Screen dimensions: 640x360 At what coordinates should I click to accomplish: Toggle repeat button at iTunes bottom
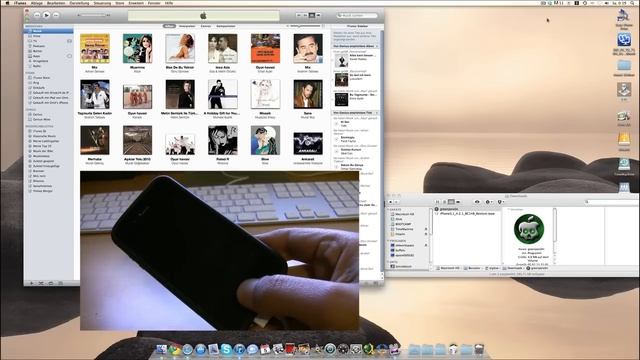tap(51, 283)
